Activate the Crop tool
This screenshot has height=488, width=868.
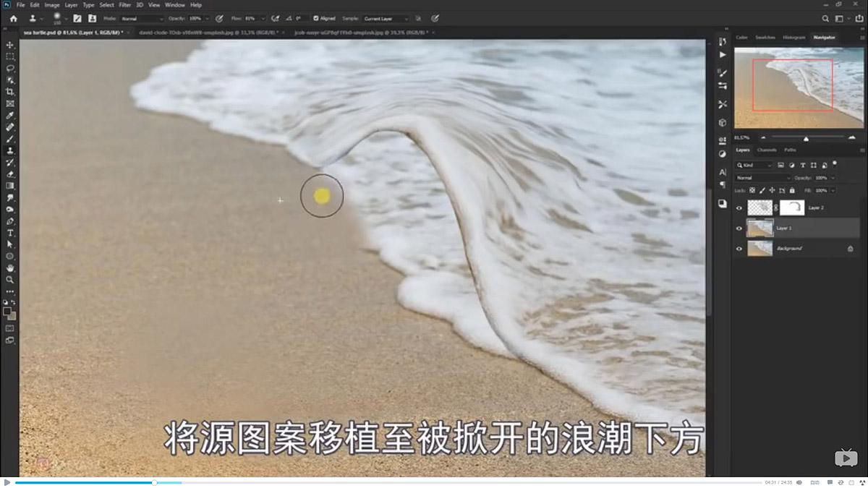(10, 92)
